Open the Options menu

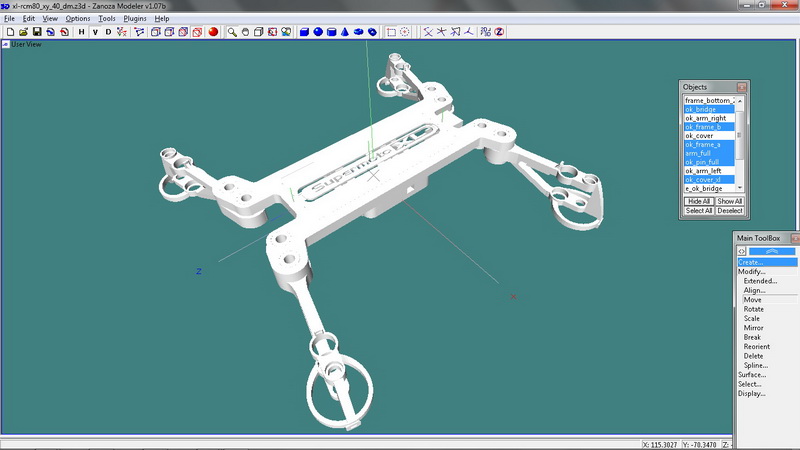pyautogui.click(x=77, y=18)
